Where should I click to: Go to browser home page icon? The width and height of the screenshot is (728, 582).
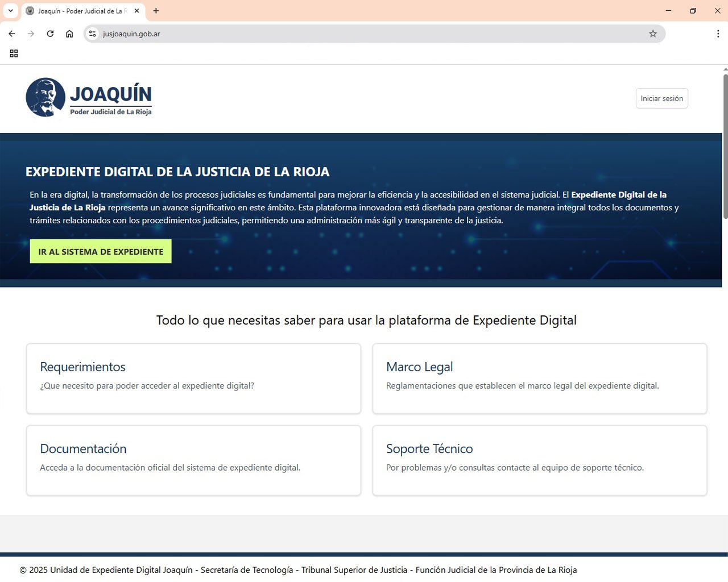69,34
